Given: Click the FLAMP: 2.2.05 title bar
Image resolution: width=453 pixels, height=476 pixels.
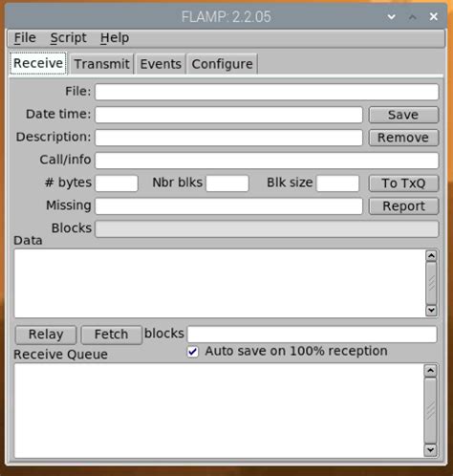Looking at the screenshot, I should click(226, 16).
